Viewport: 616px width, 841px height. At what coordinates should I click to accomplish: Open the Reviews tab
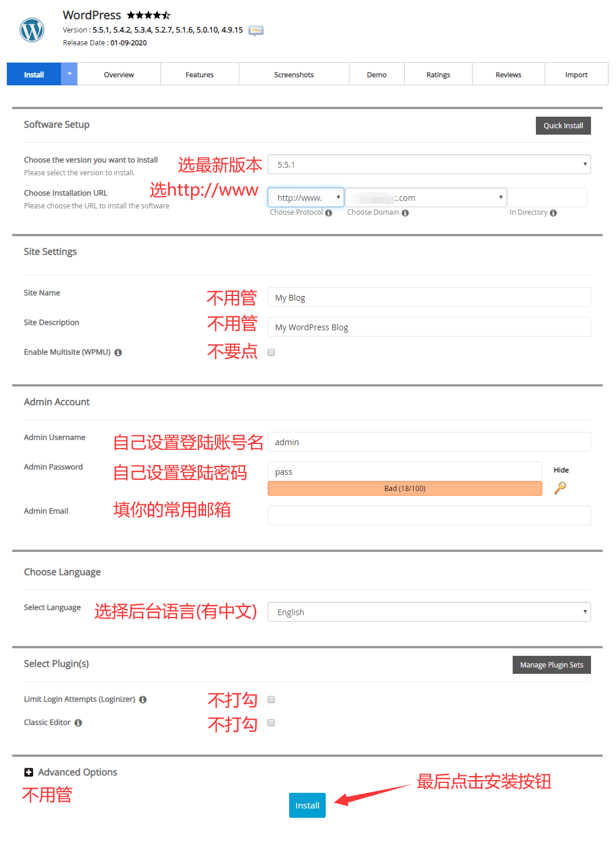508,75
